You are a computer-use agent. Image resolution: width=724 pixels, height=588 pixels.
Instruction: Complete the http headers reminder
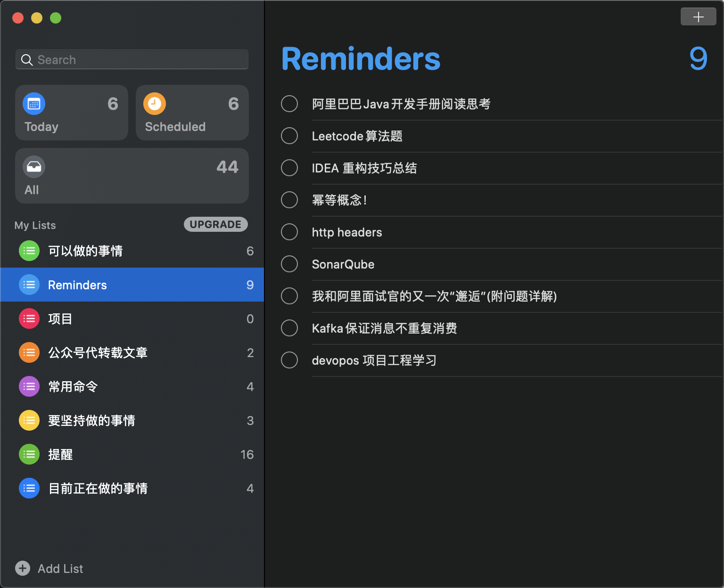pyautogui.click(x=289, y=232)
